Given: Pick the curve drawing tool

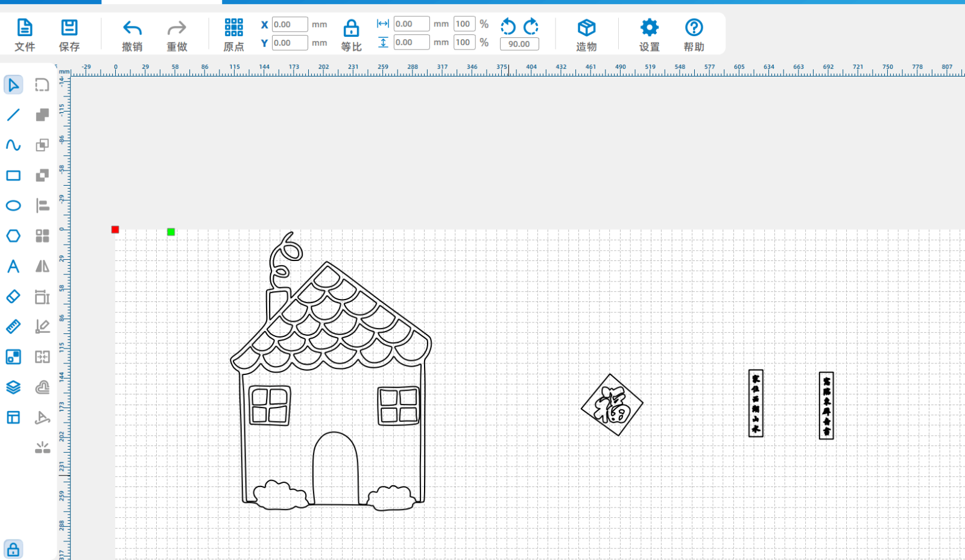Looking at the screenshot, I should (x=13, y=145).
